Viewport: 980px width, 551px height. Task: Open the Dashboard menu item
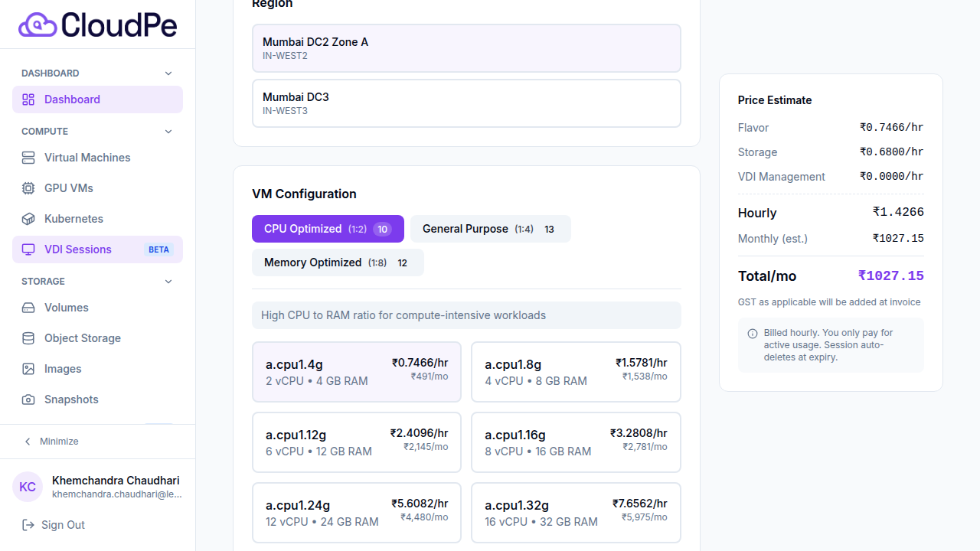[97, 99]
